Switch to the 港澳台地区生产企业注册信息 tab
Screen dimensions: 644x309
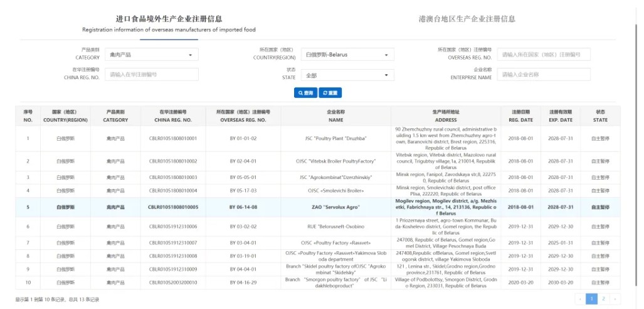467,18
